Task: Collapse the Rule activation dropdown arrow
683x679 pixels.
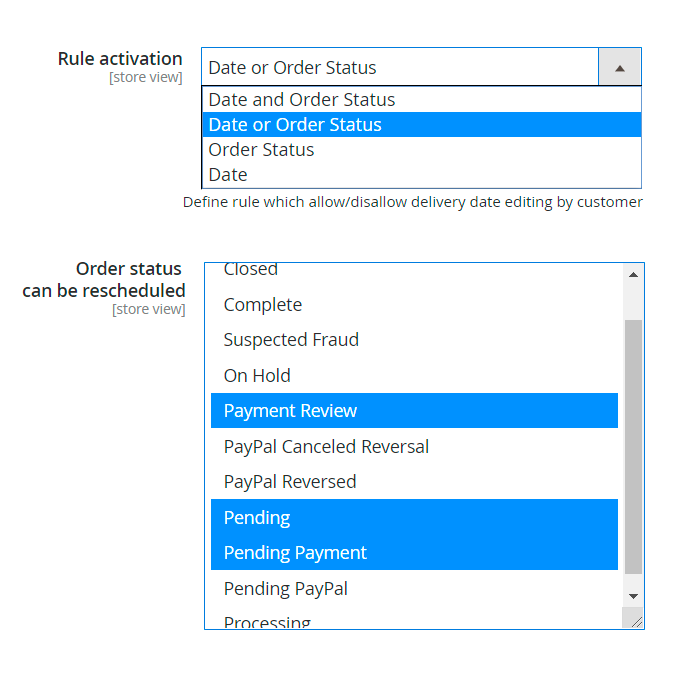Action: 620,68
